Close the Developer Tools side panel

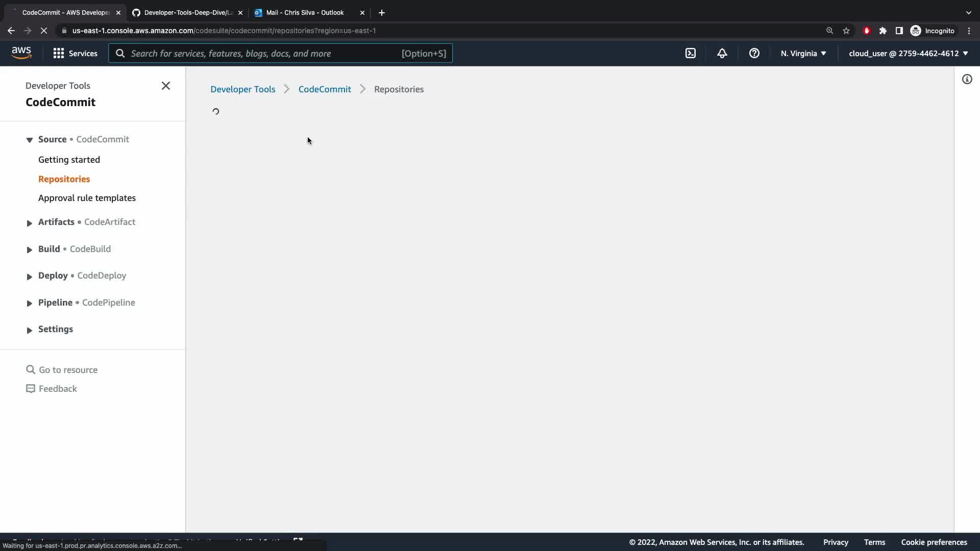[x=166, y=86]
